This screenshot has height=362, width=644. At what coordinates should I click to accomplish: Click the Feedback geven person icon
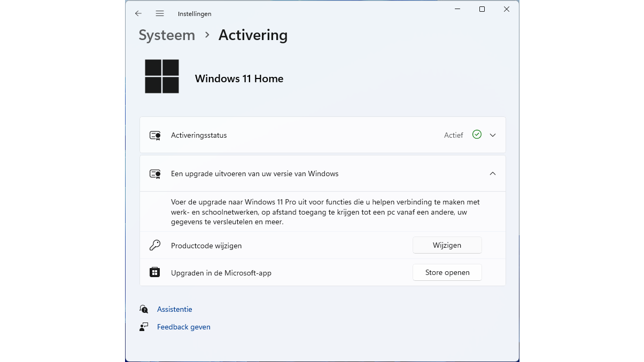click(144, 327)
